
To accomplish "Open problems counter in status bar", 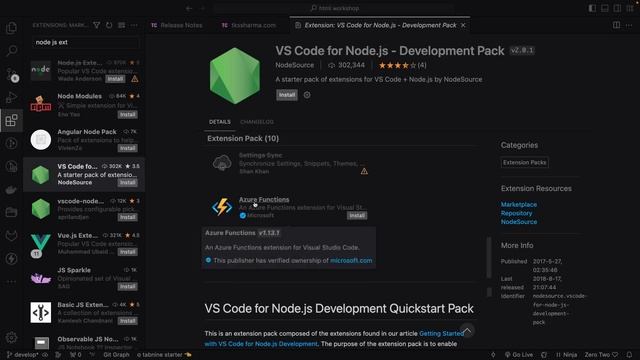I will tap(76, 355).
